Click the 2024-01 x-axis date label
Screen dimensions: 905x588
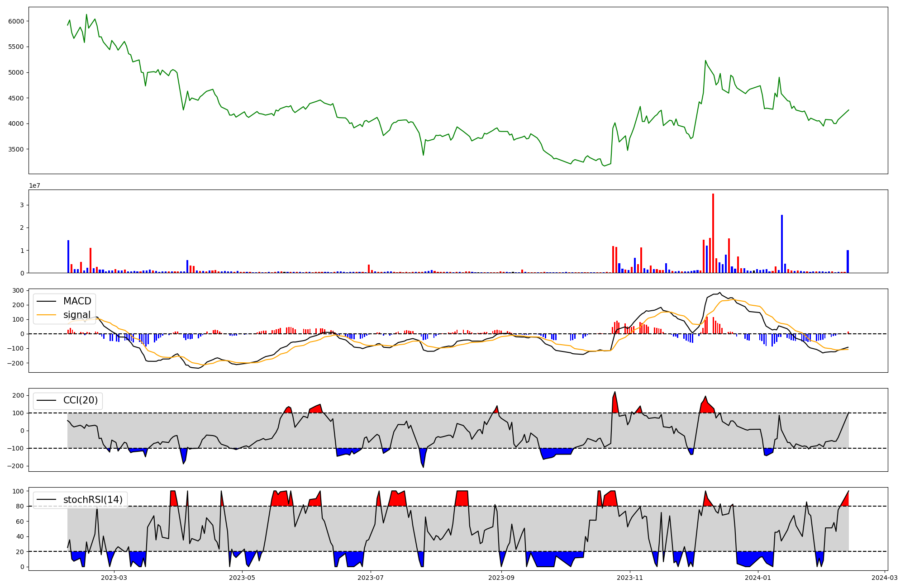point(758,578)
